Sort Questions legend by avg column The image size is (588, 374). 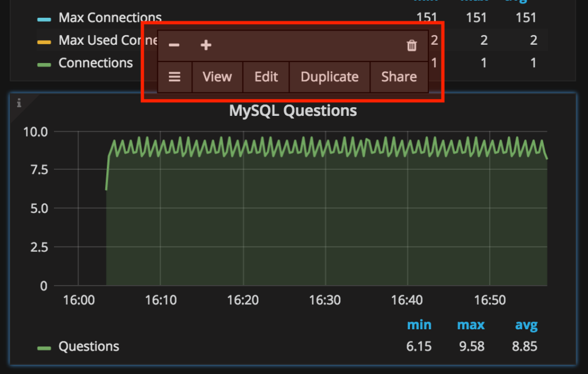pyautogui.click(x=526, y=325)
